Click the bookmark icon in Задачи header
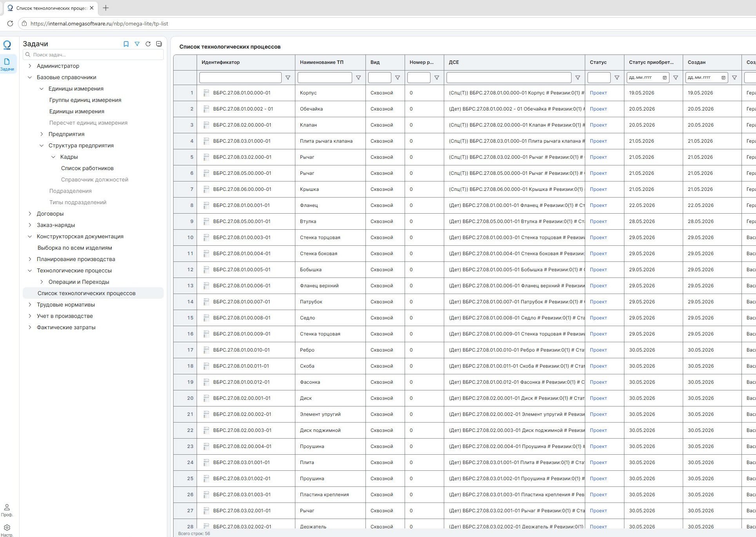Image resolution: width=756 pixels, height=537 pixels. point(126,44)
